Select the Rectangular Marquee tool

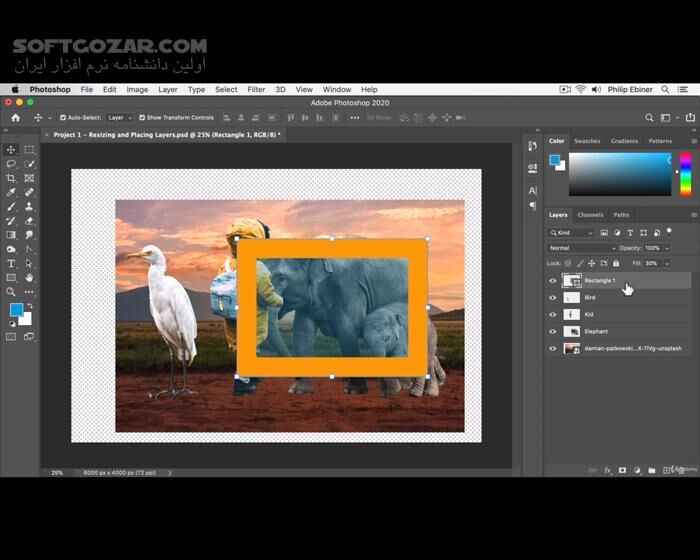29,150
